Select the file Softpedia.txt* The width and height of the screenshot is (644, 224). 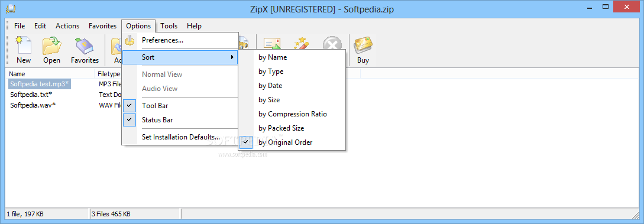[x=31, y=95]
